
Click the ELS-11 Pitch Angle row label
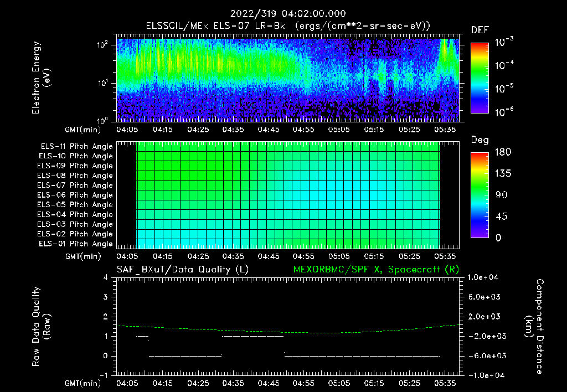(x=76, y=147)
